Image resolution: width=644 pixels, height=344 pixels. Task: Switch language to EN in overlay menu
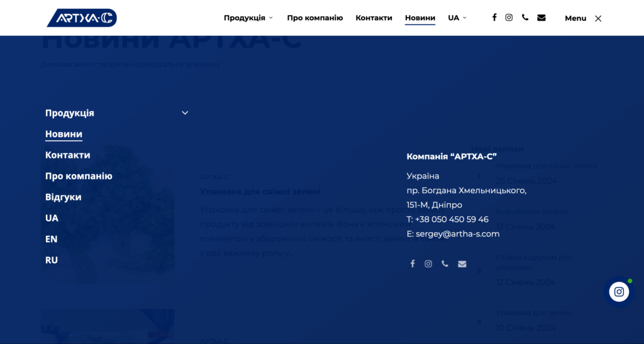coord(52,239)
